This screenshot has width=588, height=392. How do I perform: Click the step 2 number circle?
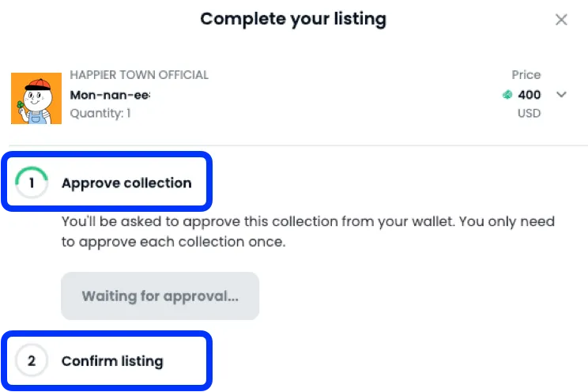pos(32,362)
